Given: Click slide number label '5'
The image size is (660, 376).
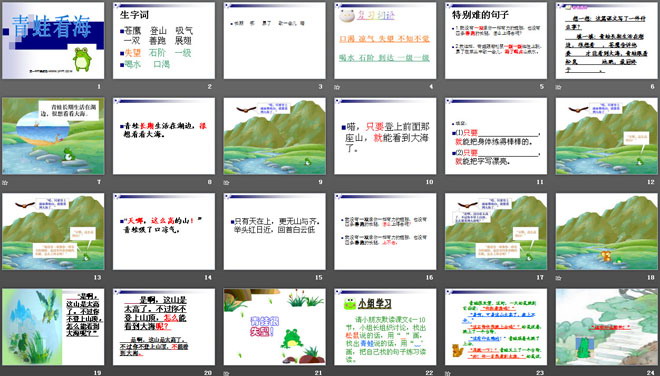Looking at the screenshot, I should pyautogui.click(x=542, y=87).
